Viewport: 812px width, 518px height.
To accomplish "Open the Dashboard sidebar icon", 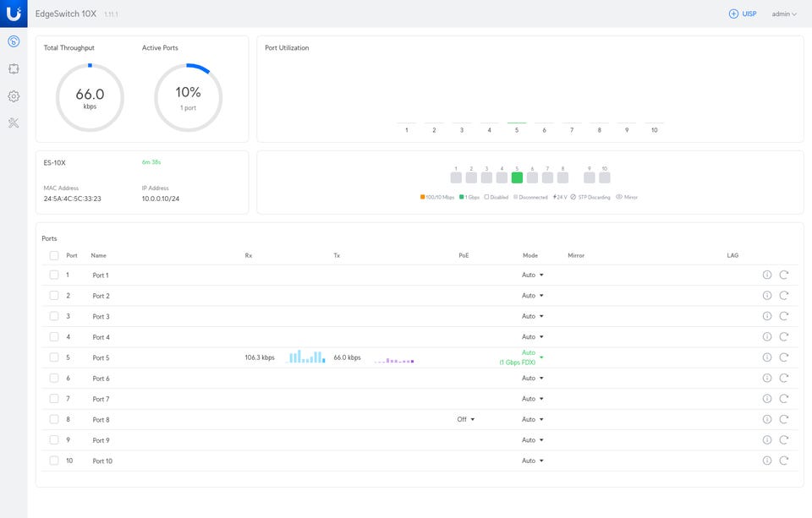I will 14,41.
